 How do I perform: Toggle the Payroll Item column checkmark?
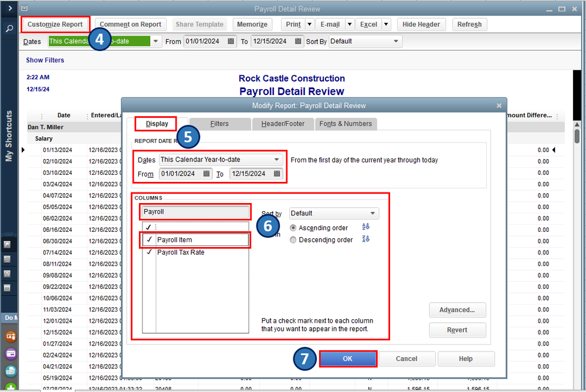tap(150, 240)
